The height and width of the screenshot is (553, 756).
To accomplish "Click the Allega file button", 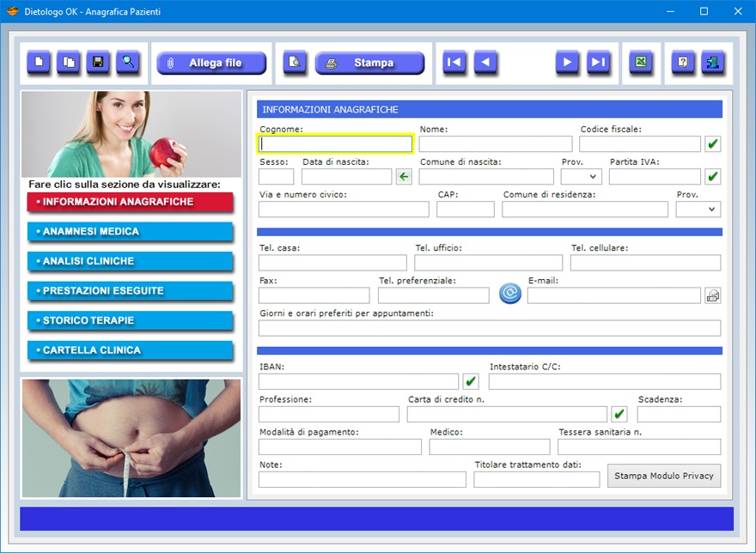I will 211,63.
